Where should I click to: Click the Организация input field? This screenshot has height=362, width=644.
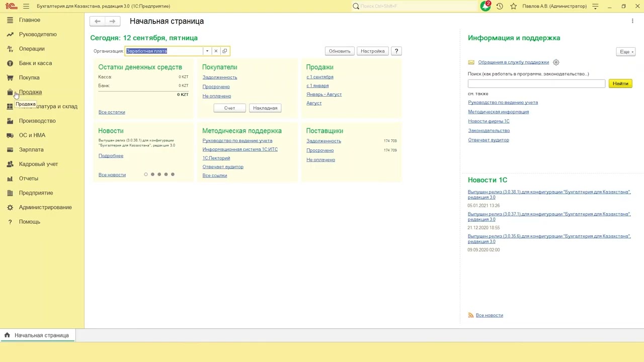click(164, 51)
